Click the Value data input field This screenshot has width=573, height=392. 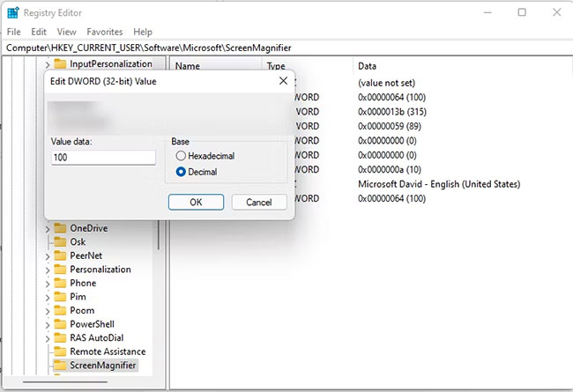coord(103,158)
